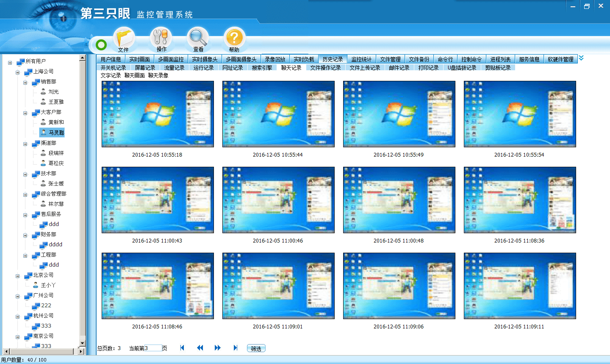Jump to the last page arrow
The image size is (610, 364).
click(x=236, y=348)
